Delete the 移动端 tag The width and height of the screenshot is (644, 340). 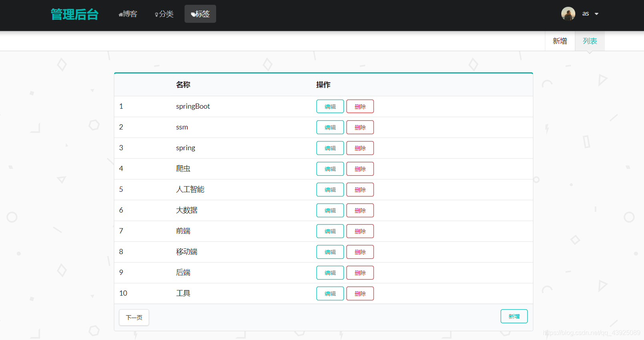tap(360, 252)
